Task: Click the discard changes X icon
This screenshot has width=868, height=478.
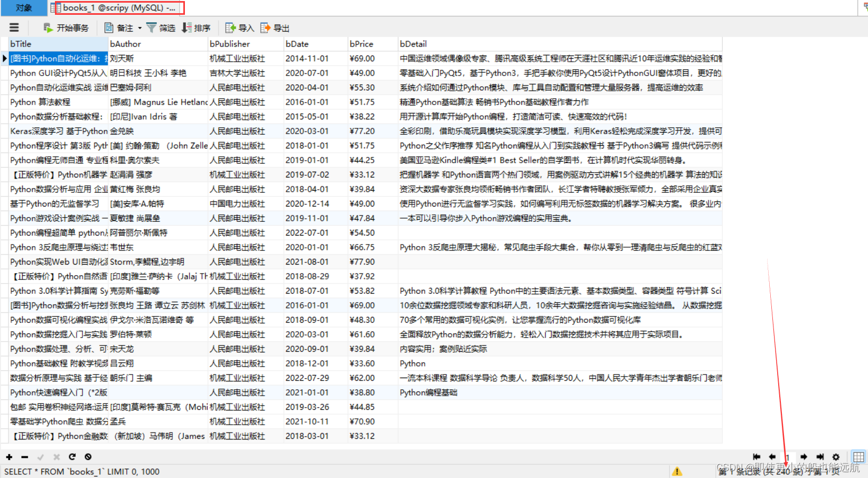Action: point(57,457)
